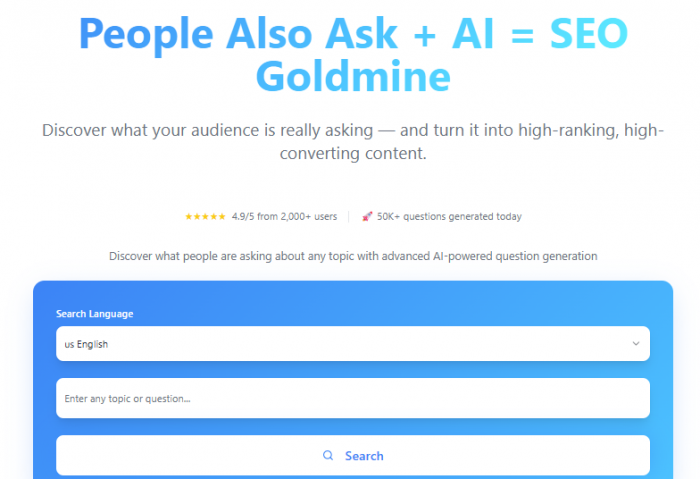Click the last gold rating star
Image resolution: width=700 pixels, height=479 pixels.
pos(222,216)
